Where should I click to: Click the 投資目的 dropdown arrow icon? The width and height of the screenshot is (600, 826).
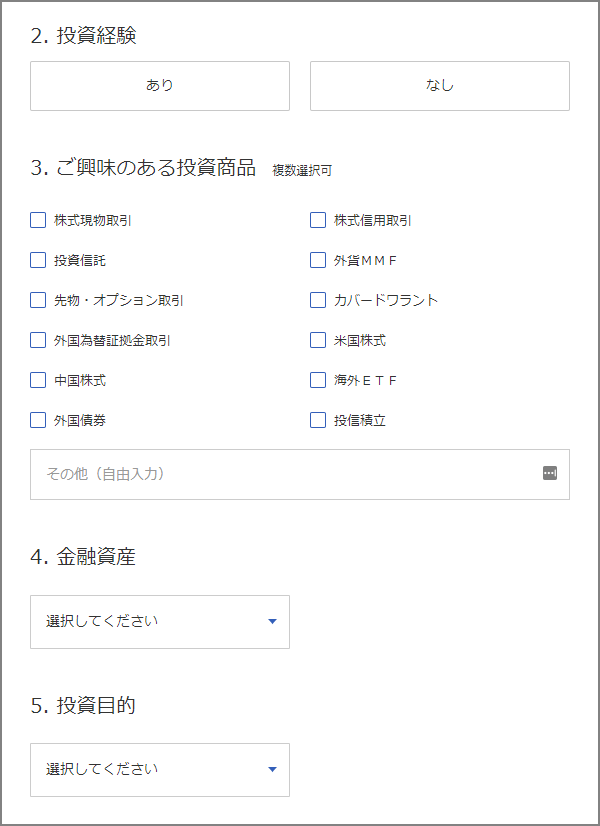[272, 770]
